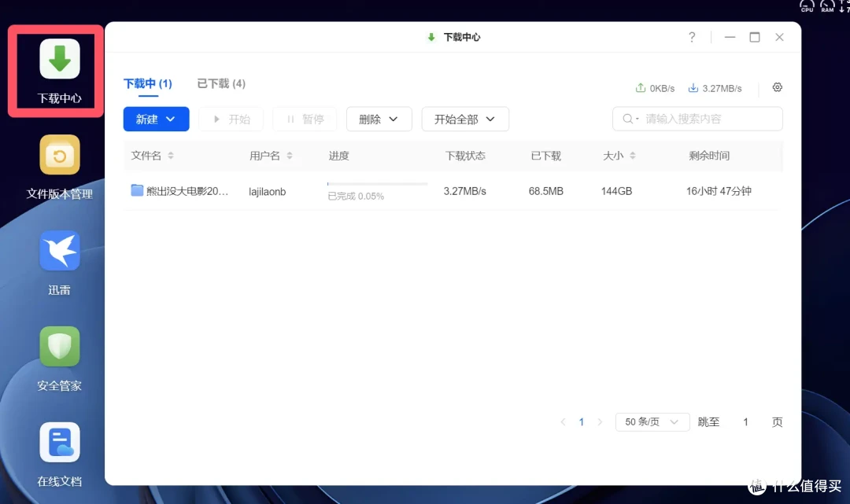Go to next page arrow
The width and height of the screenshot is (850, 504).
click(x=600, y=421)
